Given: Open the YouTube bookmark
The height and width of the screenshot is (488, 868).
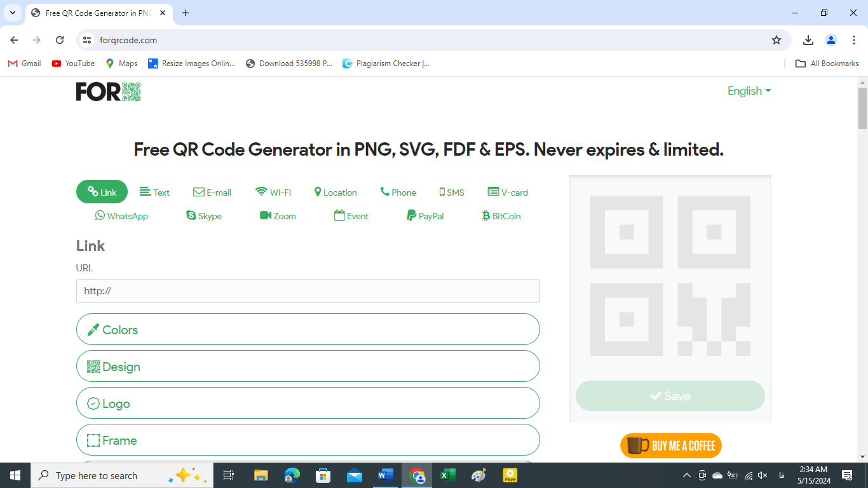Looking at the screenshot, I should click(x=73, y=64).
